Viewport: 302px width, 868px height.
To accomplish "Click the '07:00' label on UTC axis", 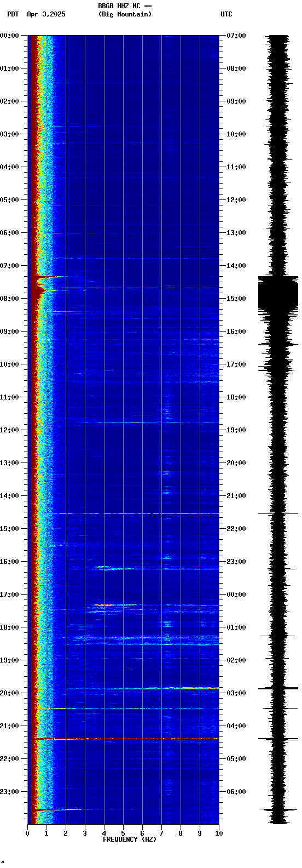I will click(x=236, y=36).
